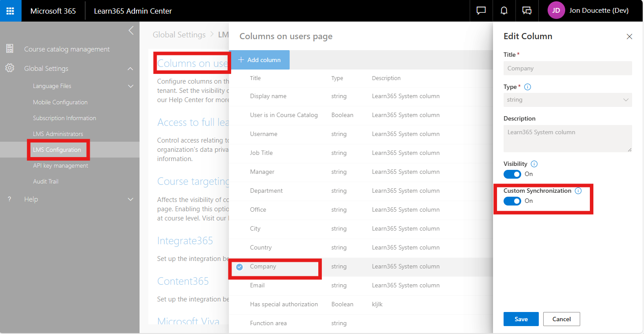Open Subscription Information

(x=64, y=118)
